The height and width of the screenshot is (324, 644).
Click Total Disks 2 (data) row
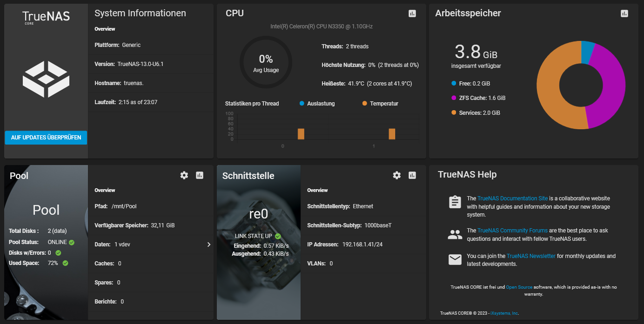click(37, 231)
